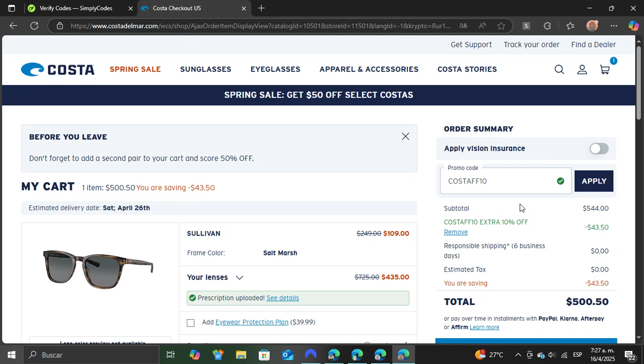Open Windows Start menu
This screenshot has width=644, height=364.
[12, 355]
